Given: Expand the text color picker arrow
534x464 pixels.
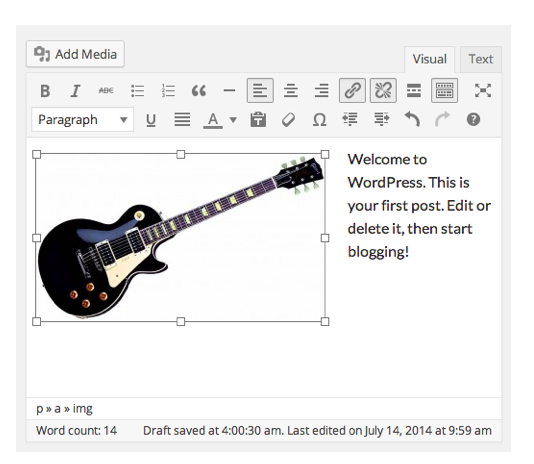Looking at the screenshot, I should pos(233,120).
